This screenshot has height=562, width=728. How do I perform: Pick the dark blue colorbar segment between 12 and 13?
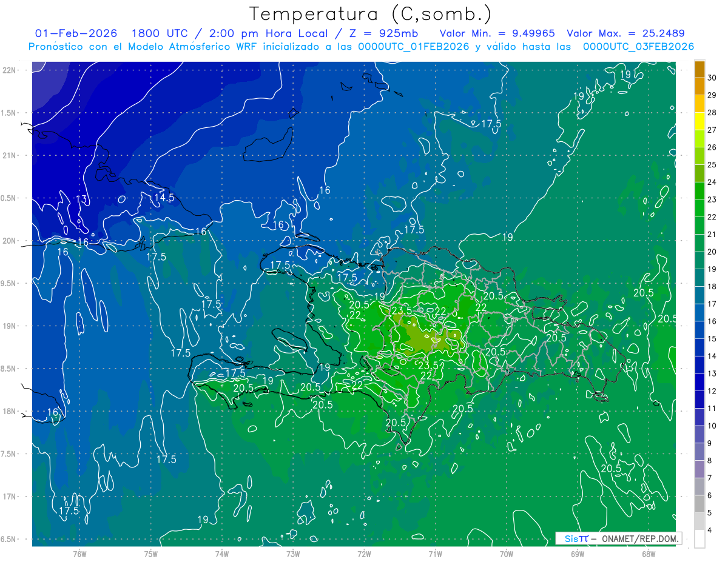(699, 383)
